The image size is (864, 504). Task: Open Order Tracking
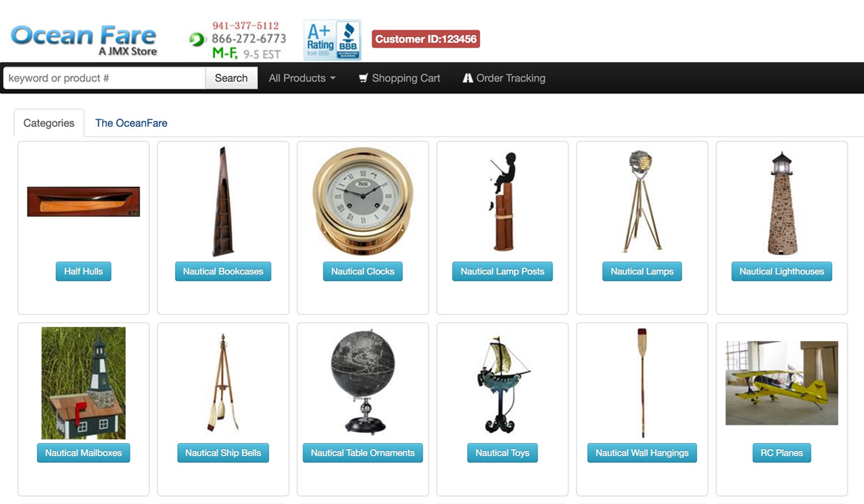click(504, 79)
